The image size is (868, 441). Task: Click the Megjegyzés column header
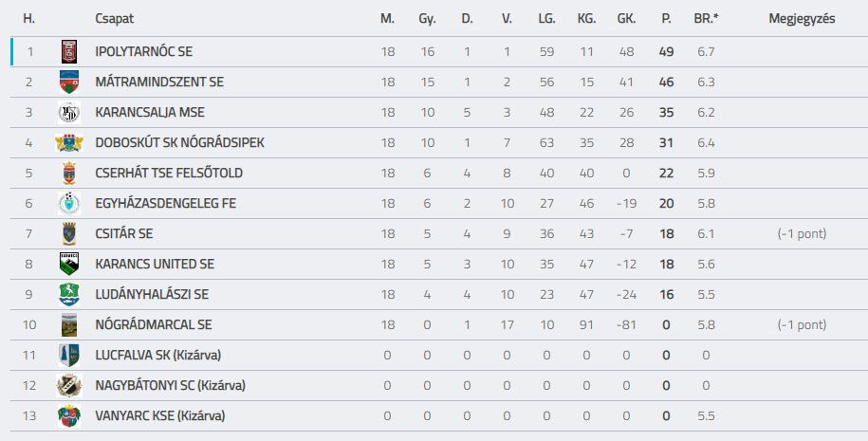(x=803, y=19)
